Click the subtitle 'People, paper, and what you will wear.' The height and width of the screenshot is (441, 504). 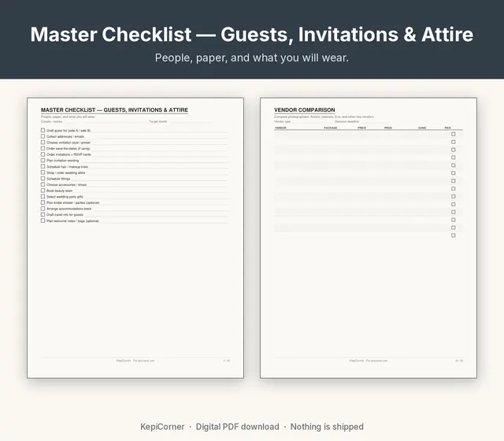(x=252, y=57)
